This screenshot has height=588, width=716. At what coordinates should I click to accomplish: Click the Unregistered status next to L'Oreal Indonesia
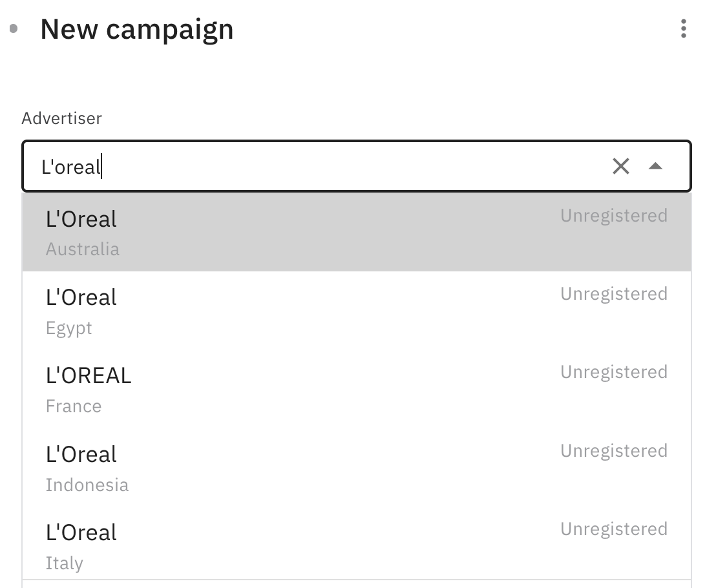coord(613,450)
